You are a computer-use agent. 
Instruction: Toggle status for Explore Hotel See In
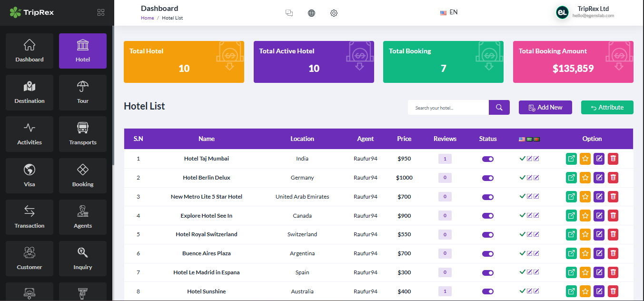coord(488,216)
